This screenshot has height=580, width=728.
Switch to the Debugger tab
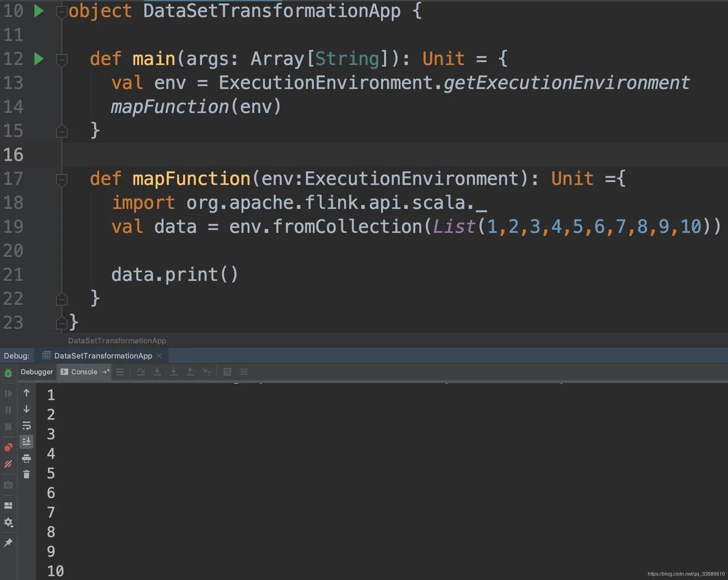point(37,372)
